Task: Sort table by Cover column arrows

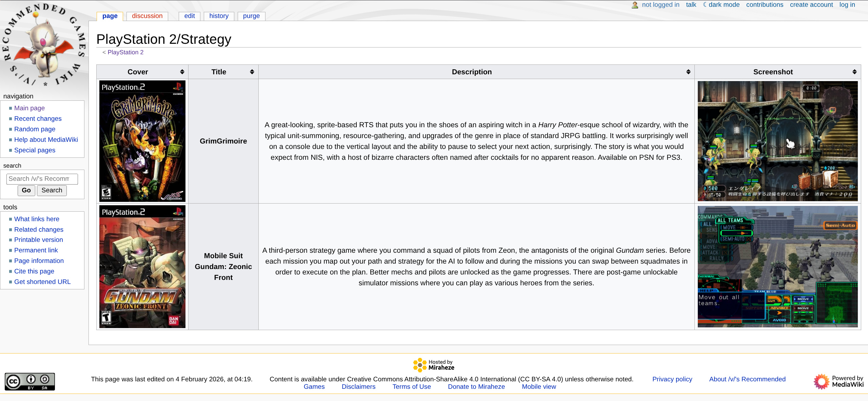Action: tap(182, 72)
